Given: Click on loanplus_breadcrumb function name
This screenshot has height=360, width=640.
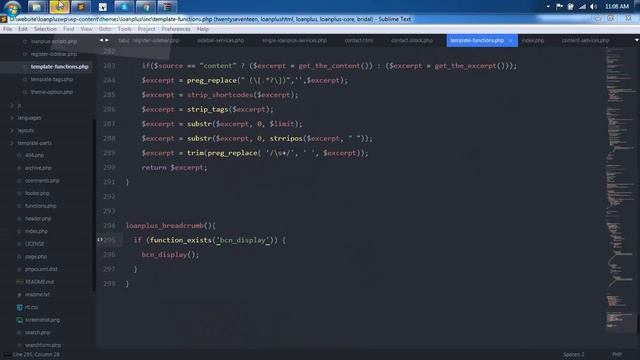Looking at the screenshot, I should tap(165, 225).
